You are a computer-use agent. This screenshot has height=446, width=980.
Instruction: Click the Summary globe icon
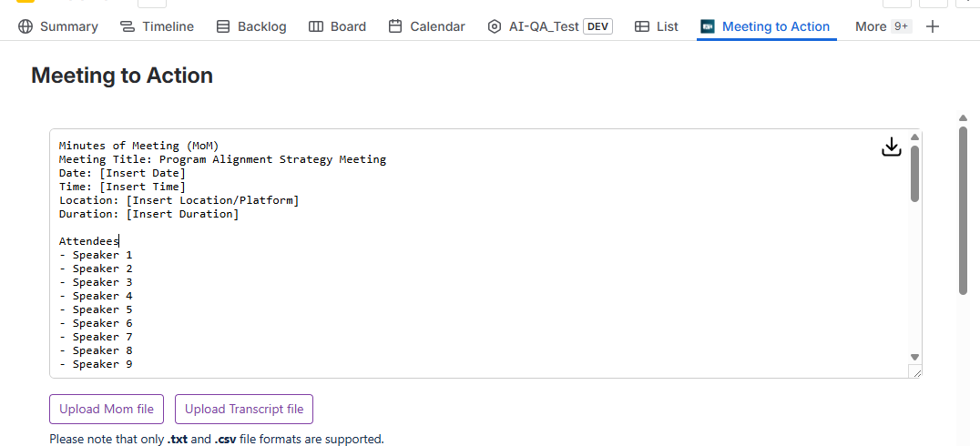click(x=26, y=26)
